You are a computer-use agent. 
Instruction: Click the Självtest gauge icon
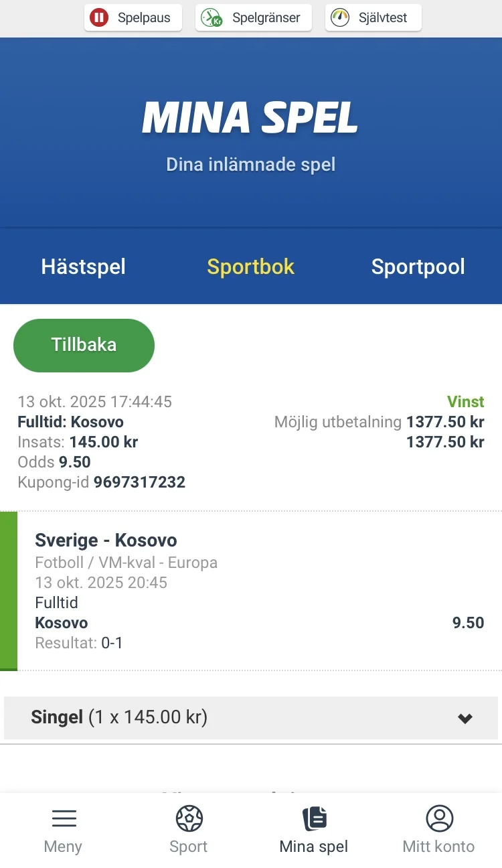tap(341, 17)
